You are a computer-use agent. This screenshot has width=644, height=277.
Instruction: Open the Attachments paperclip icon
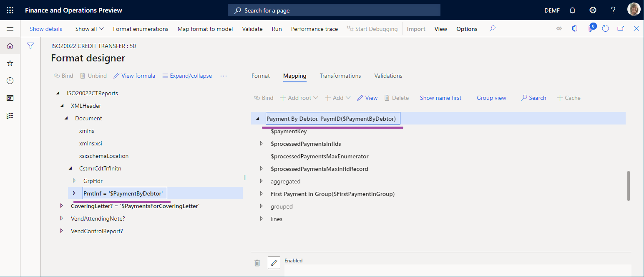(591, 28)
